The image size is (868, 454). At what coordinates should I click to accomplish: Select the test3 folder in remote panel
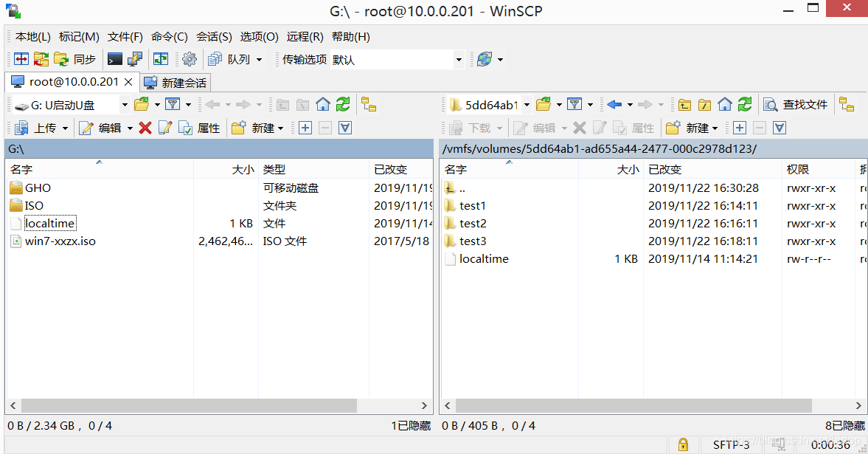(x=473, y=241)
